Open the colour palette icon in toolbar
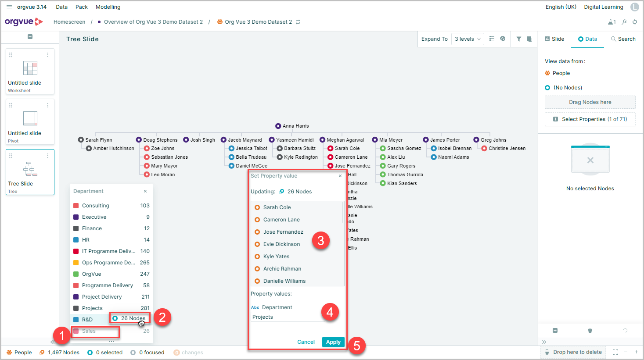Image resolution: width=644 pixels, height=360 pixels. 503,39
